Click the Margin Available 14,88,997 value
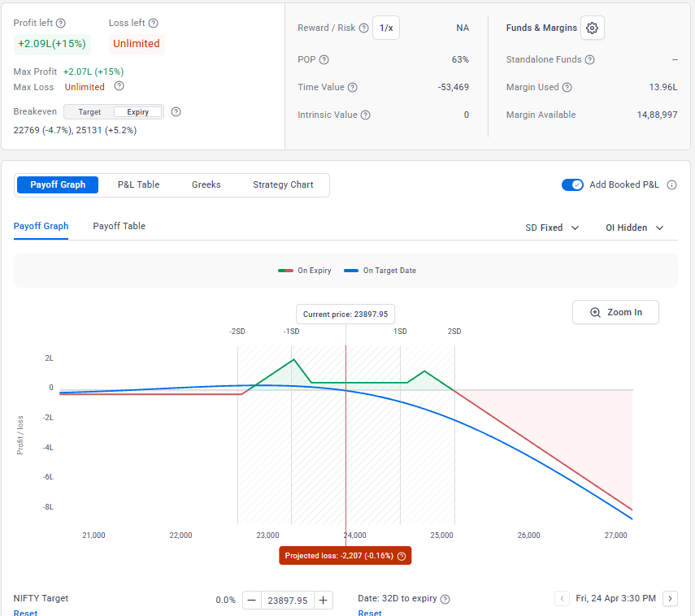Image resolution: width=695 pixels, height=616 pixels. click(x=657, y=115)
